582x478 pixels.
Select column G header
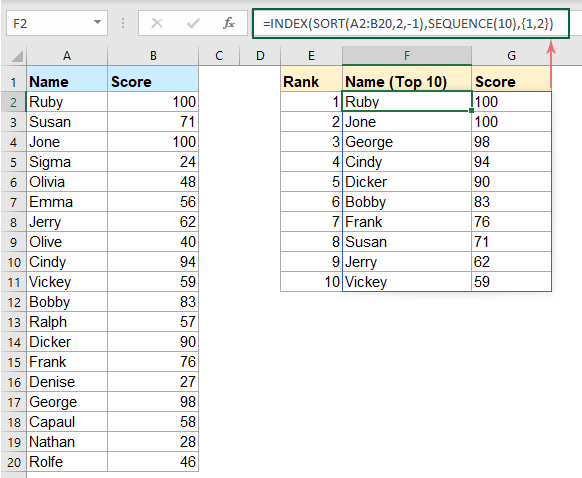coord(511,56)
